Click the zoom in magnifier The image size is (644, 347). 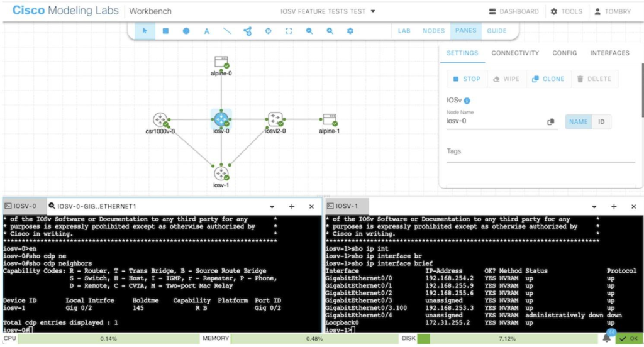(x=330, y=31)
